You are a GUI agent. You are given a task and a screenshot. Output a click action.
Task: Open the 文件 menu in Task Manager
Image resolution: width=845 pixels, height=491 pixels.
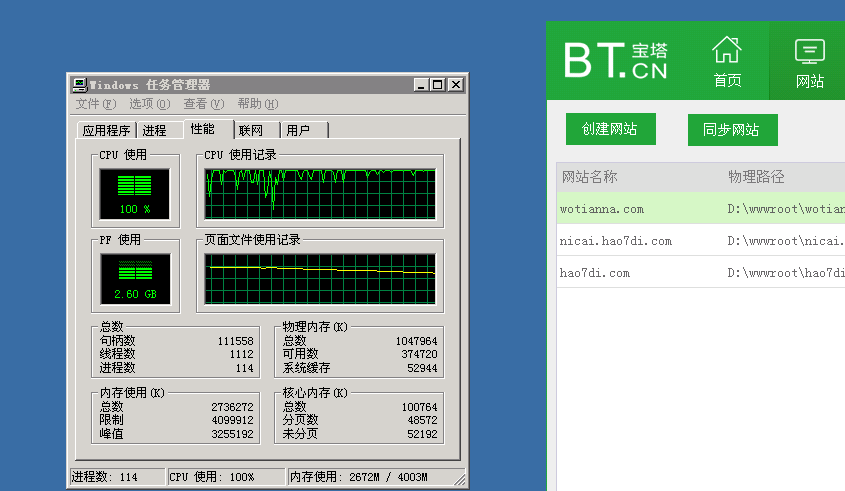pos(95,103)
